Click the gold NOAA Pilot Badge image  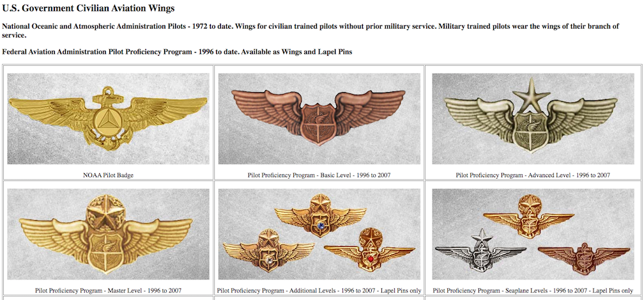108,119
